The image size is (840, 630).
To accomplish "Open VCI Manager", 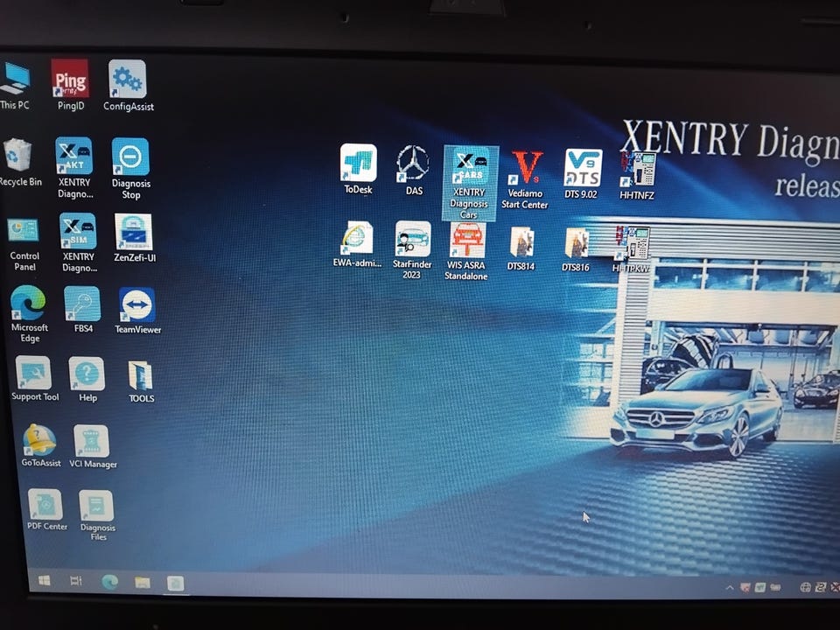I will [92, 447].
